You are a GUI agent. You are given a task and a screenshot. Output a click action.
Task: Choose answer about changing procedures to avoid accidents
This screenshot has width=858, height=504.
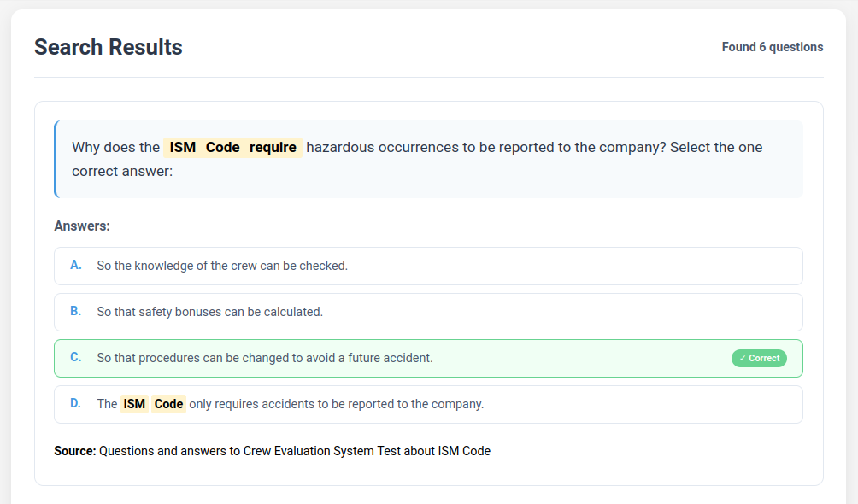pos(265,358)
